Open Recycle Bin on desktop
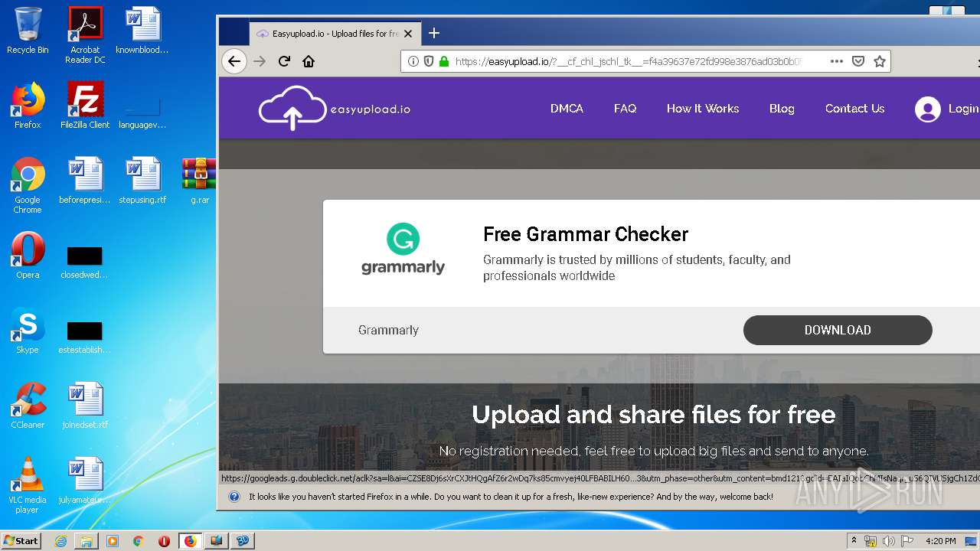 click(x=28, y=31)
